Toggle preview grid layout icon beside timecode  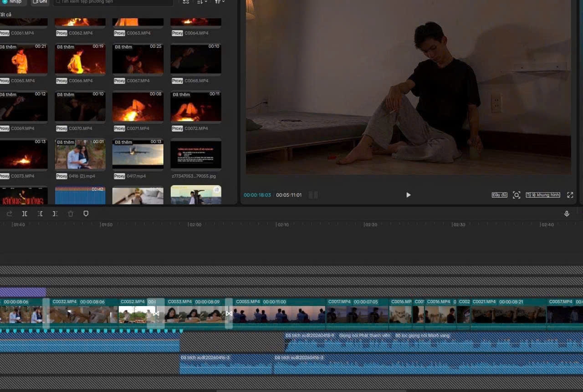(x=313, y=195)
